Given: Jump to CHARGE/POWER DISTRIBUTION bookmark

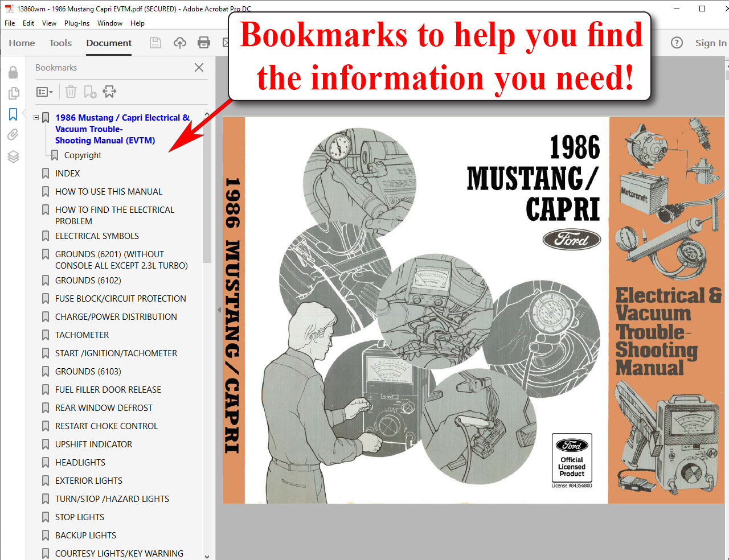Looking at the screenshot, I should 116,317.
